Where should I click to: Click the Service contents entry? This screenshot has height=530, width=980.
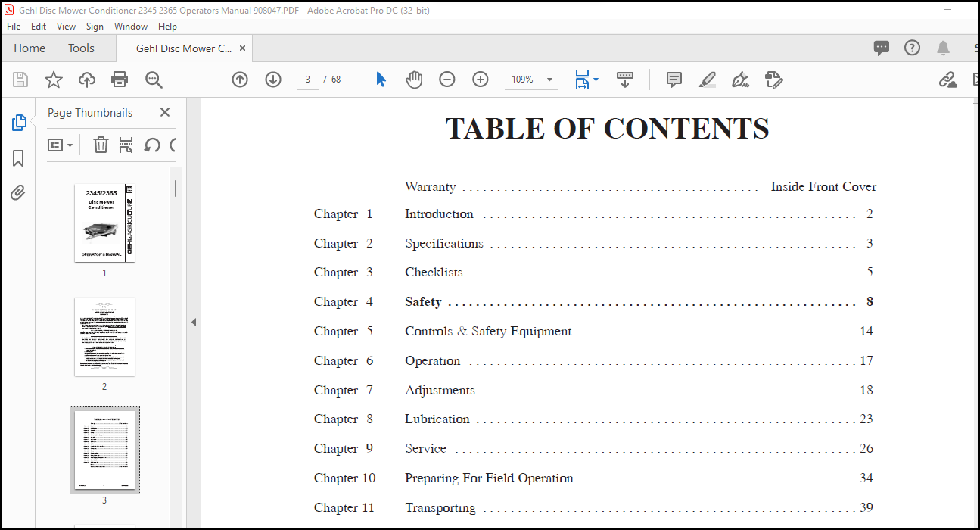tap(425, 449)
